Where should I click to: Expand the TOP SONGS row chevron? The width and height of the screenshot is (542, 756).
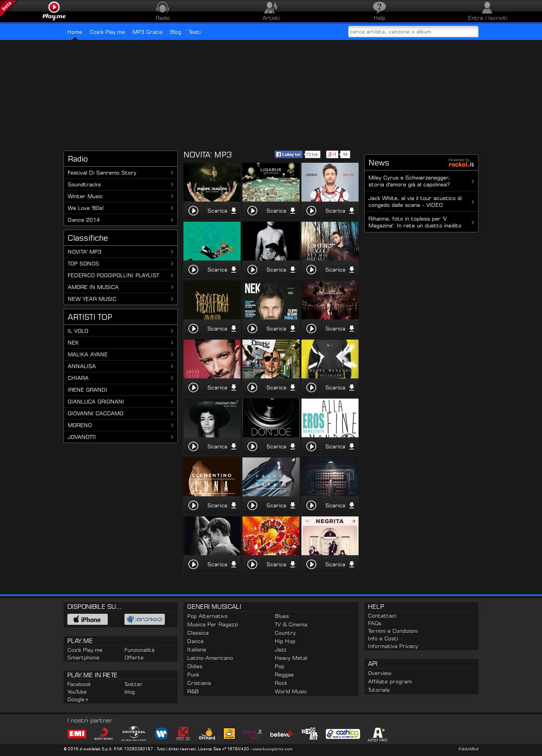pos(172,264)
